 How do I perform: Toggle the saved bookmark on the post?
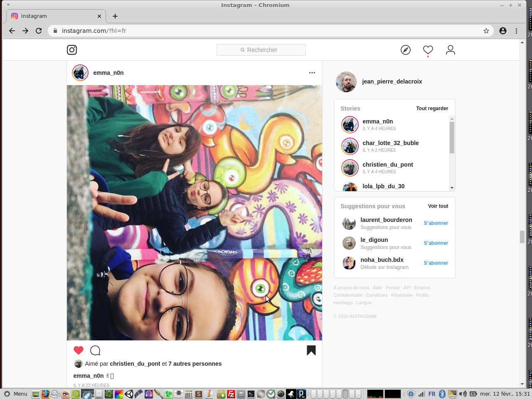click(311, 350)
